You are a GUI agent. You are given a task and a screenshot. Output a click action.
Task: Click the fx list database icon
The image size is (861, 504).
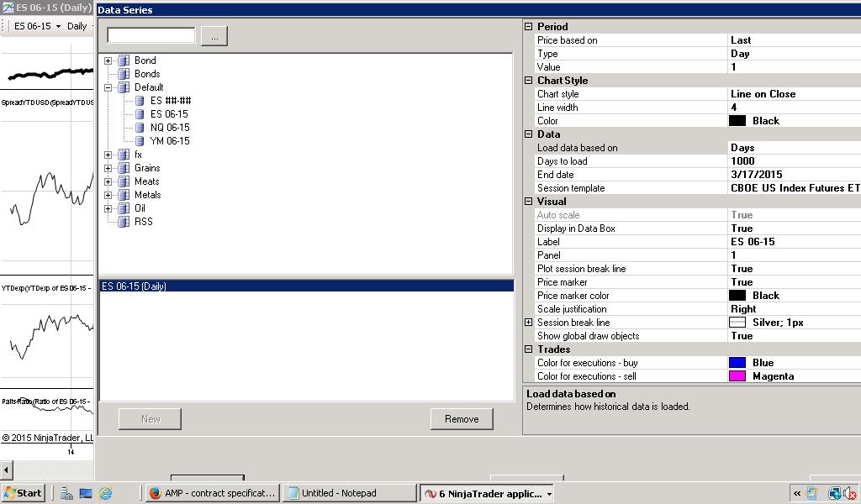click(124, 155)
